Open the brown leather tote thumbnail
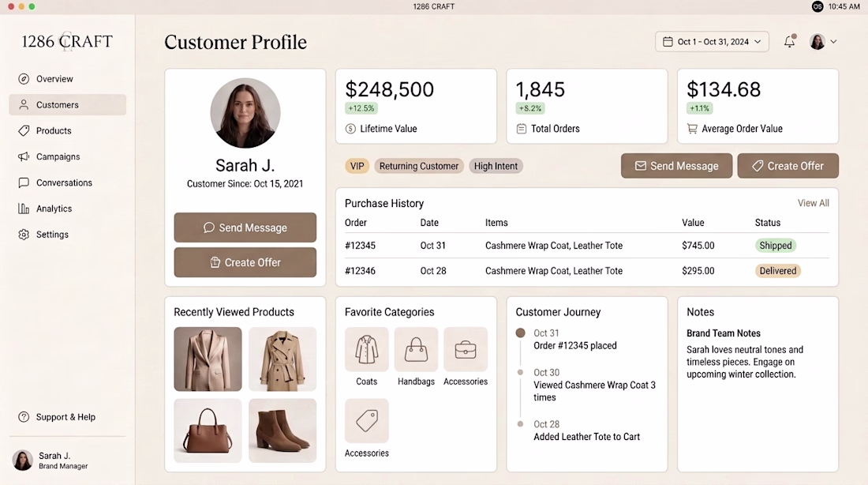 (x=208, y=430)
